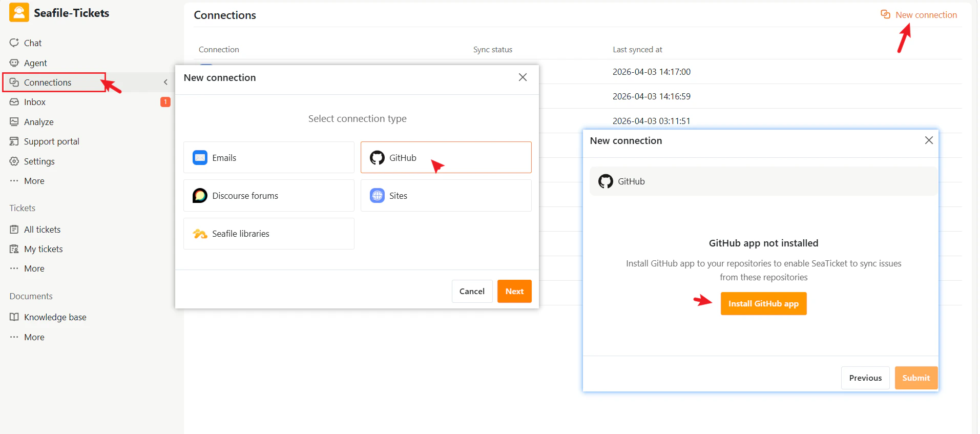The image size is (980, 434).
Task: Choose Sites connection type
Action: point(446,195)
